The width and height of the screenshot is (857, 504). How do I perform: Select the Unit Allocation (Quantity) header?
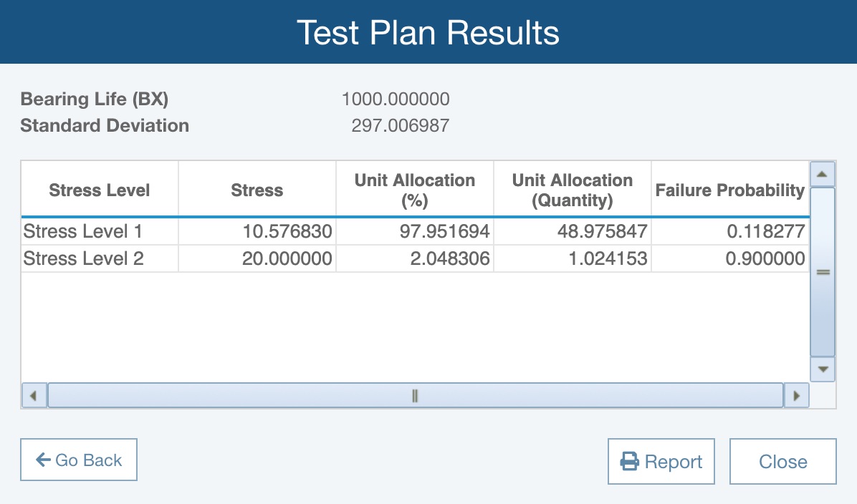click(x=573, y=190)
